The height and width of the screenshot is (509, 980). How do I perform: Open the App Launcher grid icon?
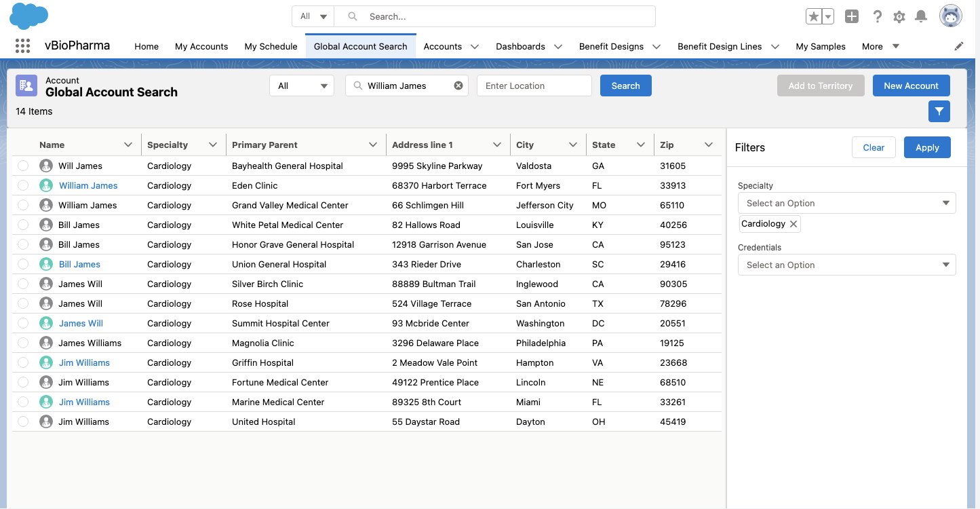(22, 46)
